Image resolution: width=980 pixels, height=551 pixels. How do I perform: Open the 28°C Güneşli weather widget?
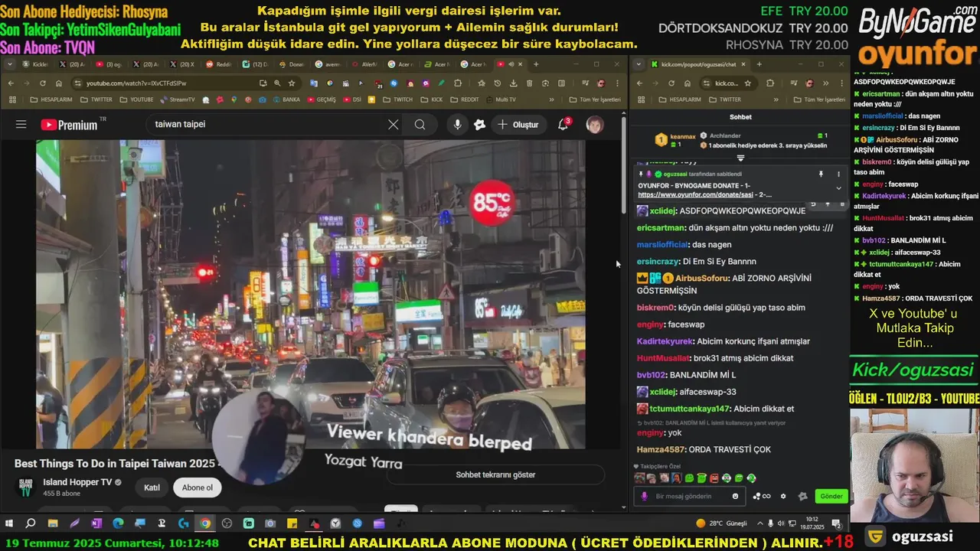722,523
